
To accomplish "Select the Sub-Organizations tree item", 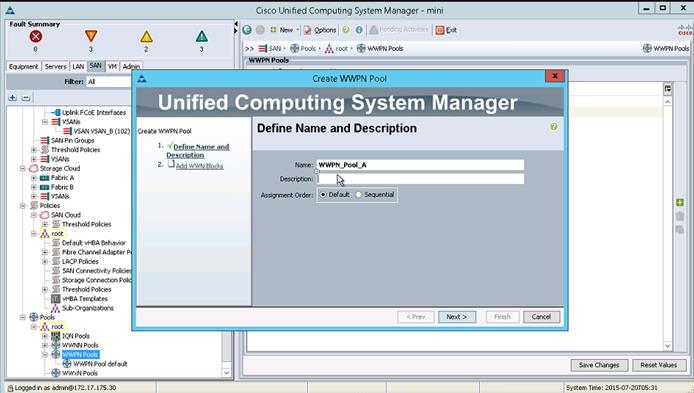I will coord(88,308).
